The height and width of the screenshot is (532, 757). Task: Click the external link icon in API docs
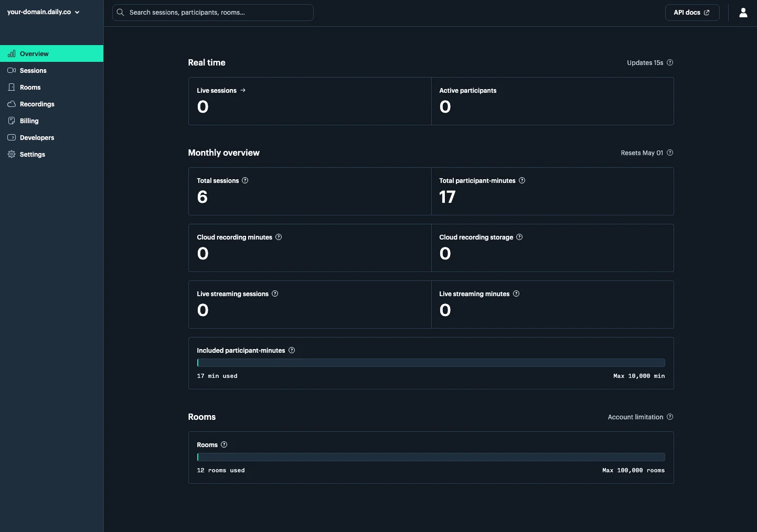[707, 13]
